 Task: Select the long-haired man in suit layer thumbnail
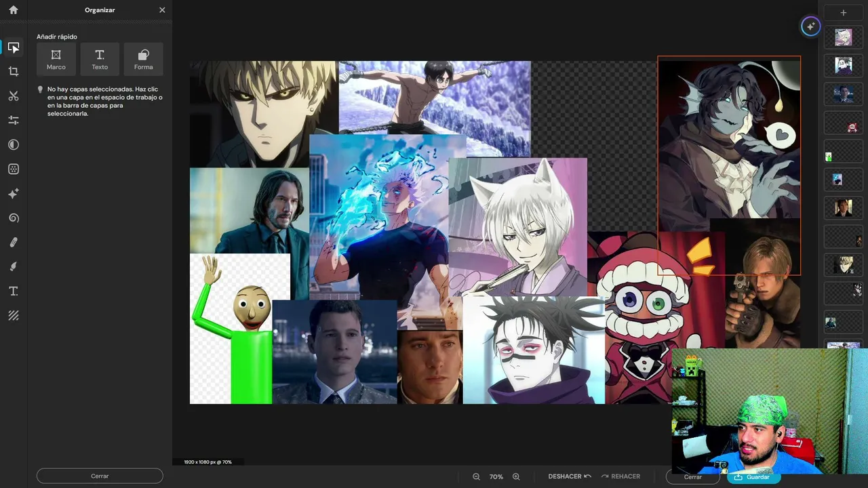(844, 323)
